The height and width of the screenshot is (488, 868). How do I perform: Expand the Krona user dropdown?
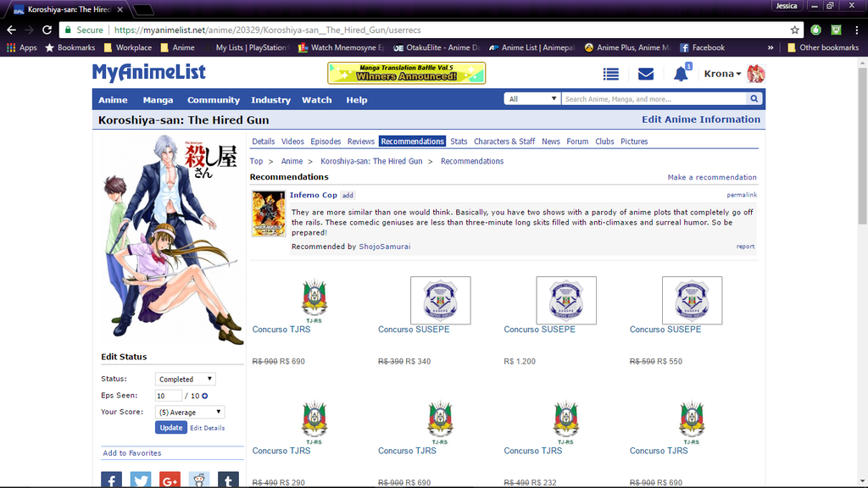click(x=722, y=74)
